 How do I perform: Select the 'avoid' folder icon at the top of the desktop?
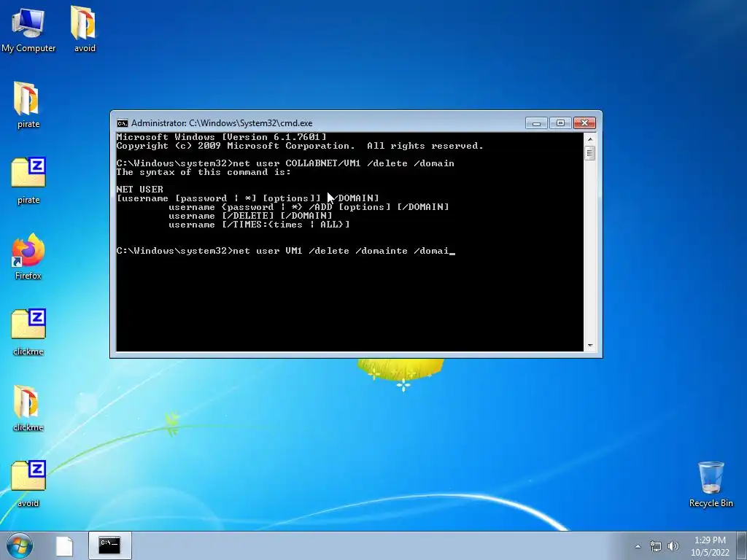[85, 28]
